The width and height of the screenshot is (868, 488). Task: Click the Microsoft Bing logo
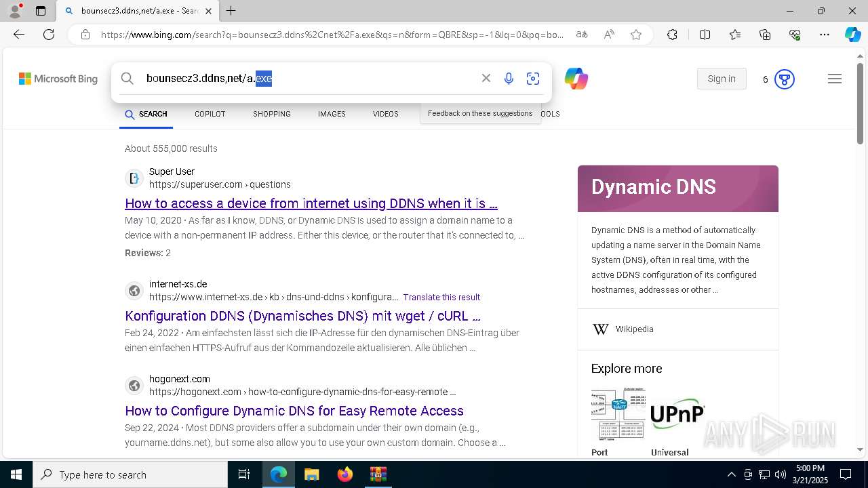coord(58,79)
